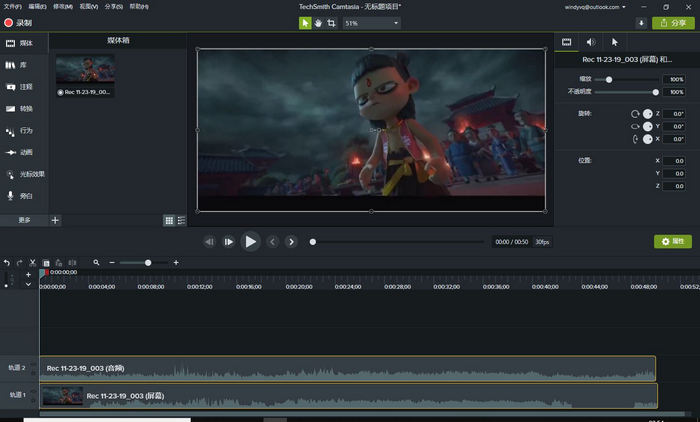Start recording with the red Record button

coord(18,23)
